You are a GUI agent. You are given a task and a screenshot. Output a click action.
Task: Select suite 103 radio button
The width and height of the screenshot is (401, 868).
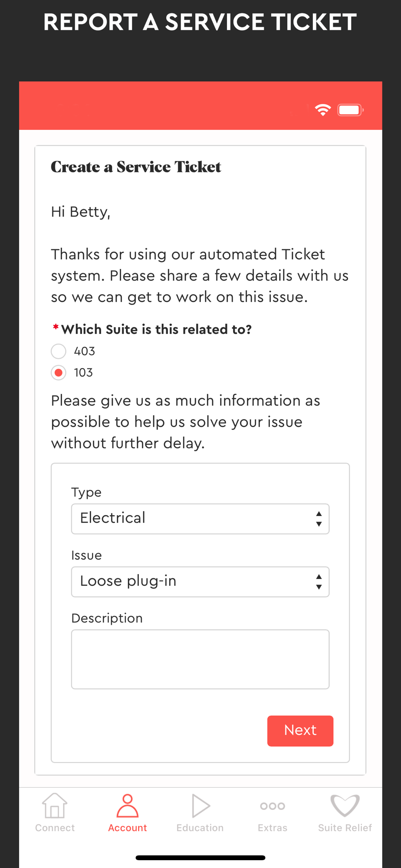click(x=59, y=373)
